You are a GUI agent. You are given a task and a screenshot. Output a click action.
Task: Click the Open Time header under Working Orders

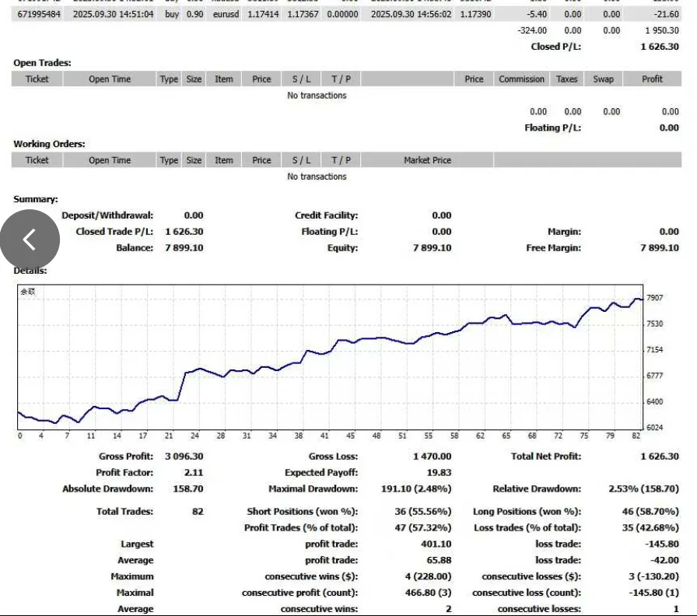(x=110, y=160)
